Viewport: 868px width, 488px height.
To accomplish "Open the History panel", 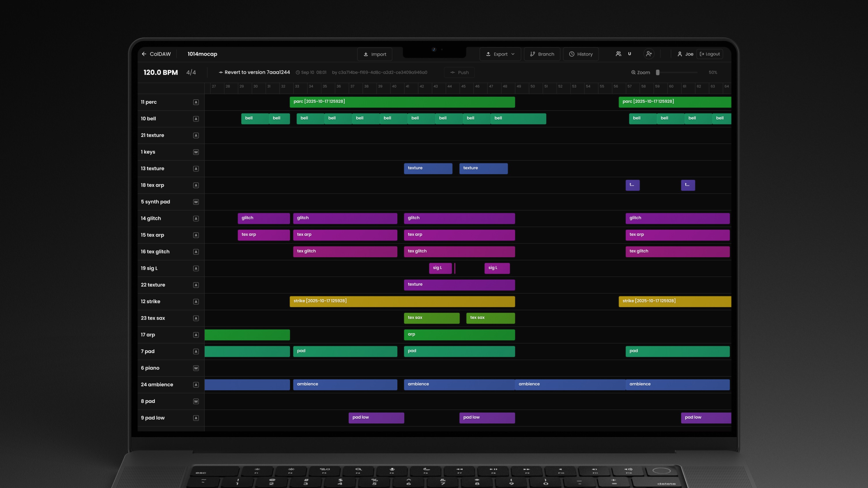I will click(x=581, y=54).
